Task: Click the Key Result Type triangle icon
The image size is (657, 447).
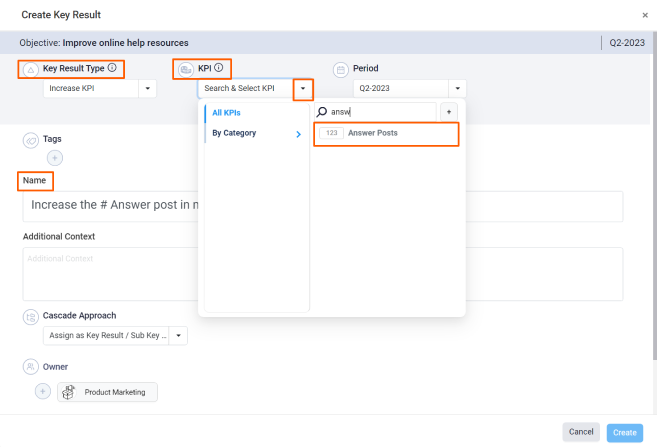Action: point(31,70)
